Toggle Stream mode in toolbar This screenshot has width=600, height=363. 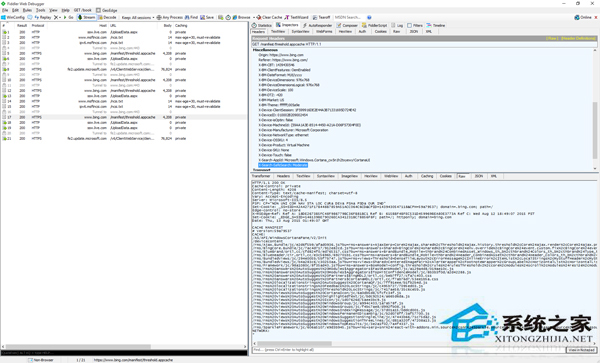coord(86,17)
